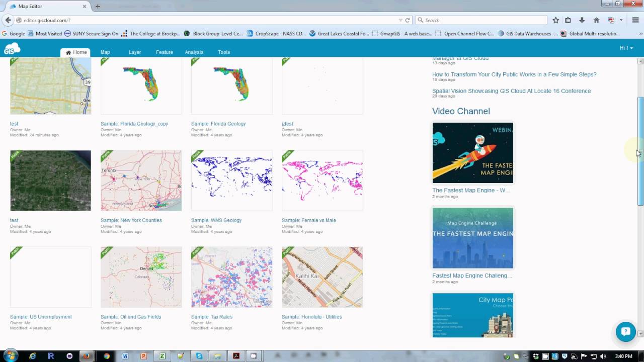Open Adobe Reader from taskbar

coord(235,356)
